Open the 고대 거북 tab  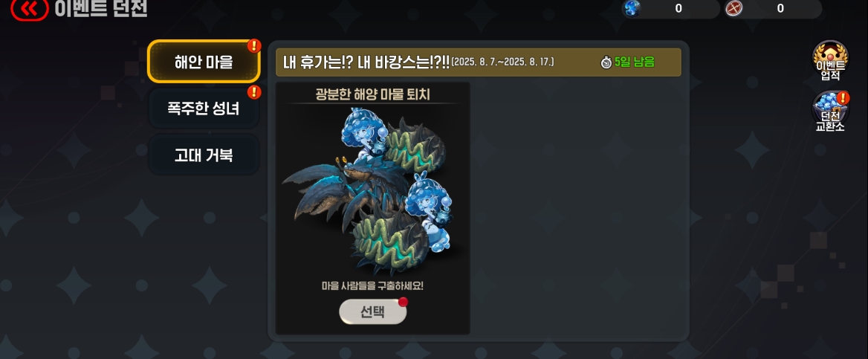tap(204, 155)
